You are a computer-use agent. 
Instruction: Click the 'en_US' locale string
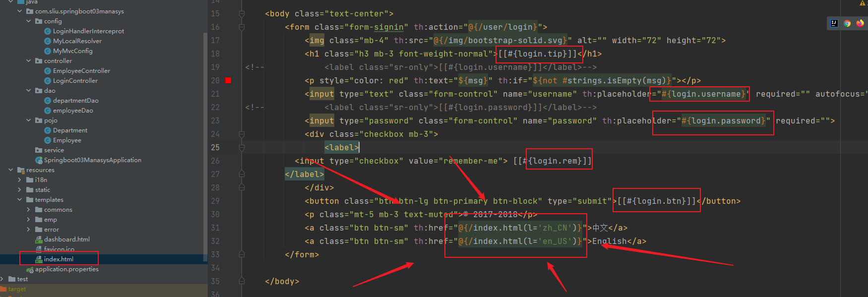555,241
